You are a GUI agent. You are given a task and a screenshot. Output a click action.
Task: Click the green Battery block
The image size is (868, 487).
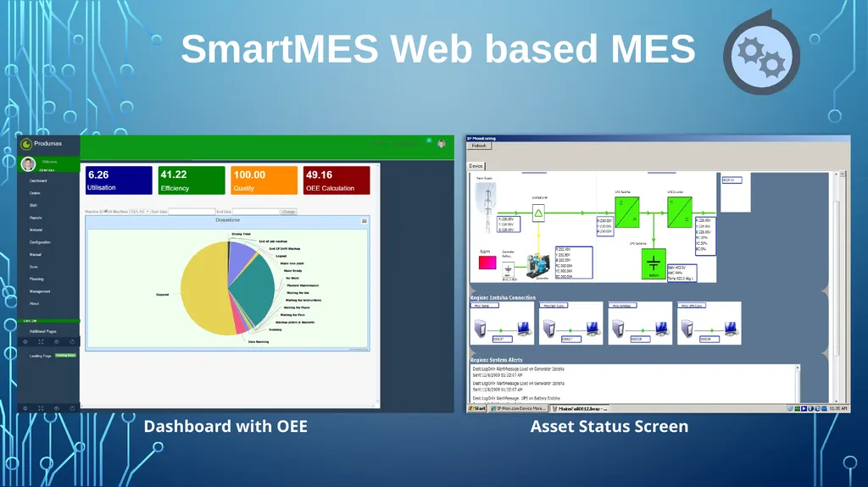(654, 264)
